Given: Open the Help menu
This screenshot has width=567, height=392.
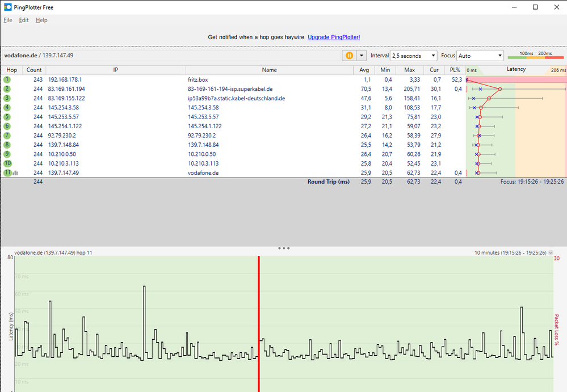Looking at the screenshot, I should pyautogui.click(x=41, y=20).
